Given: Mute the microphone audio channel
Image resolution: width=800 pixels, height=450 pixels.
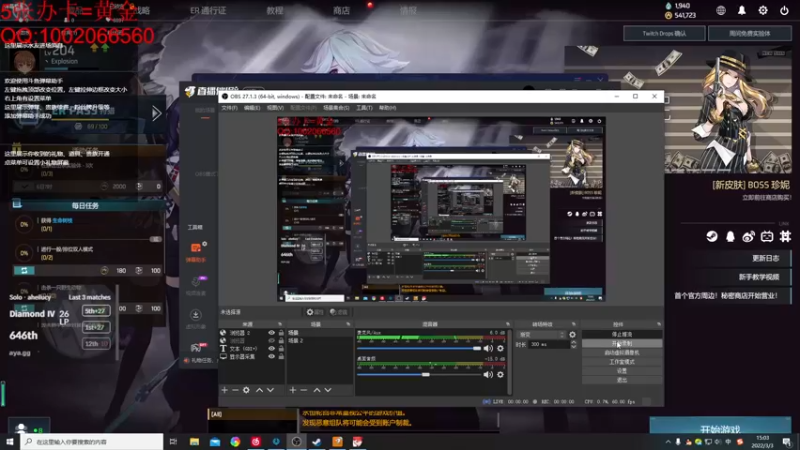Looking at the screenshot, I should tap(488, 348).
